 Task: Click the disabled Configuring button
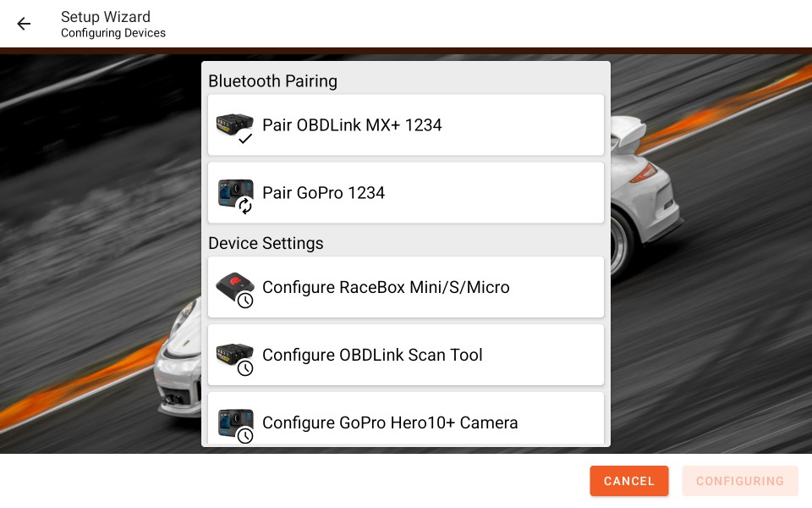740,481
